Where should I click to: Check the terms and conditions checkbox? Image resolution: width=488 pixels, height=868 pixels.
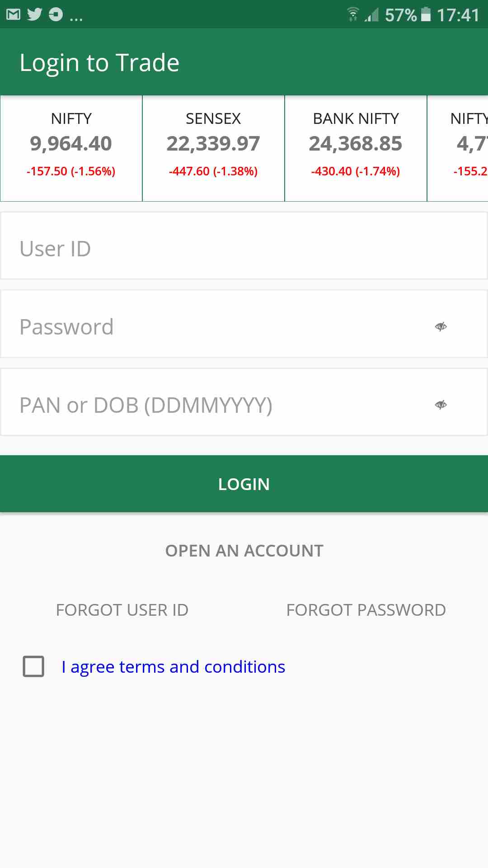click(33, 666)
